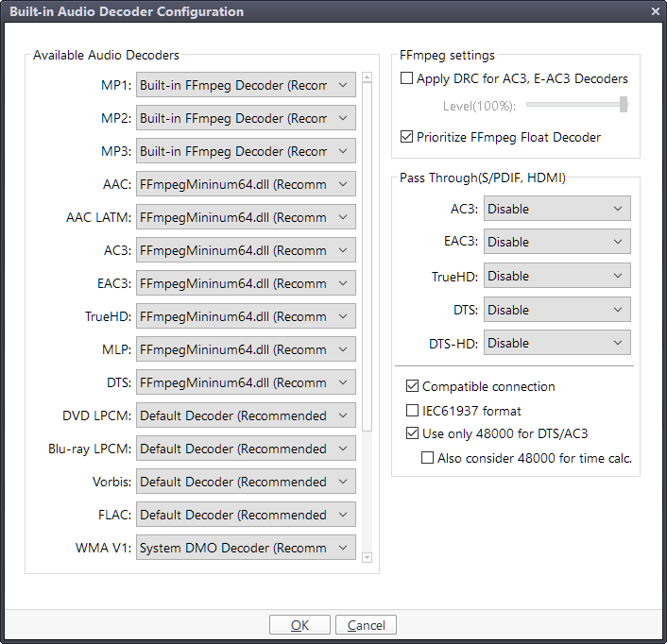Uncheck Prioritize FFmpeg Float Decoder
The image size is (667, 644).
coord(407,137)
